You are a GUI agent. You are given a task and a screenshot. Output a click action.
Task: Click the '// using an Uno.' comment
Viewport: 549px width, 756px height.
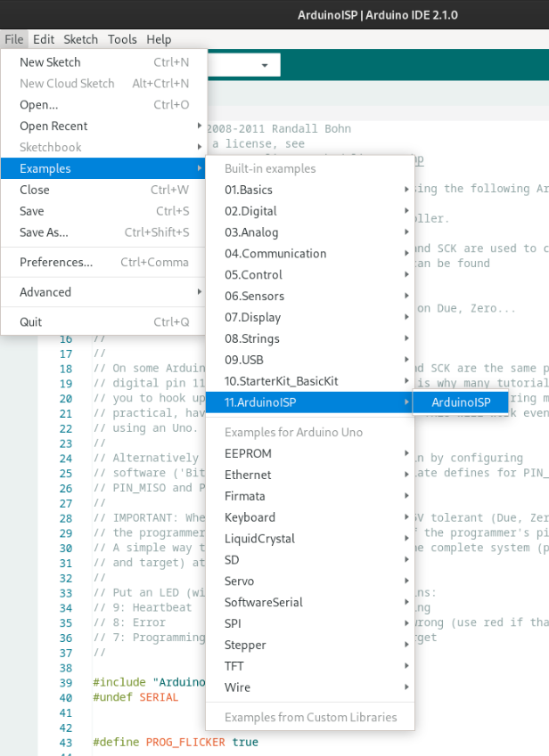coord(146,428)
